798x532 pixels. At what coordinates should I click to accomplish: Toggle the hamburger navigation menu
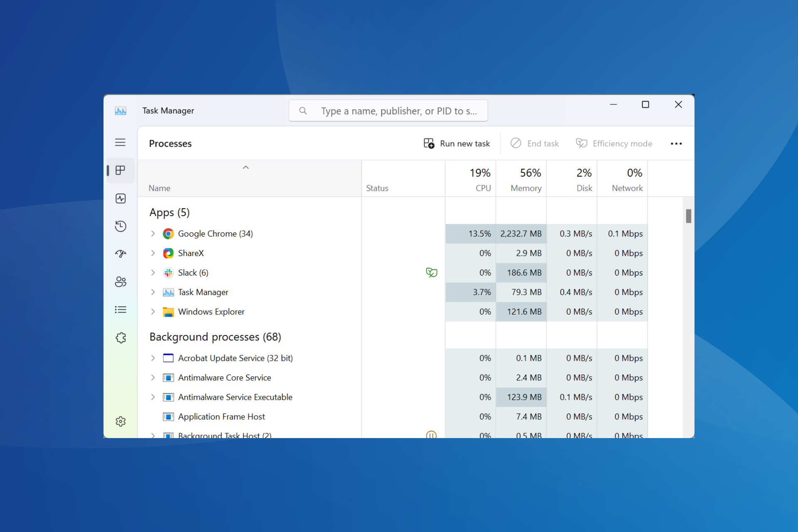(120, 142)
